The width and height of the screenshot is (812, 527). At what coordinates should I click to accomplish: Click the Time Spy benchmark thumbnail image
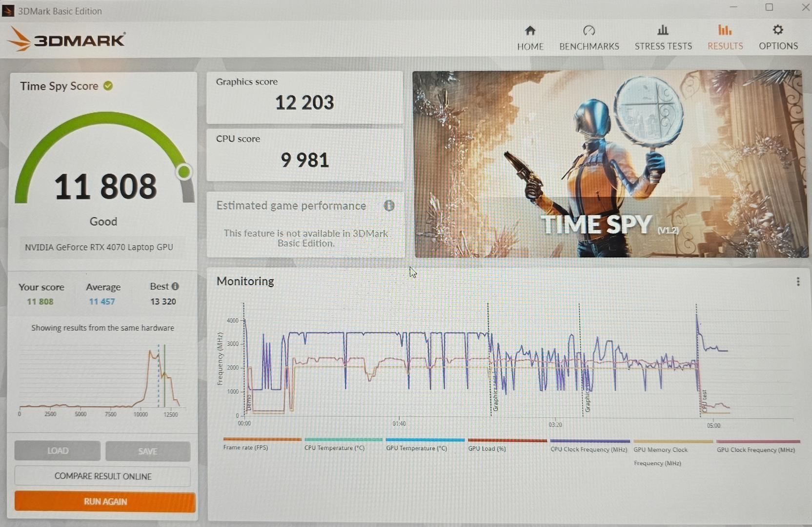click(x=609, y=164)
